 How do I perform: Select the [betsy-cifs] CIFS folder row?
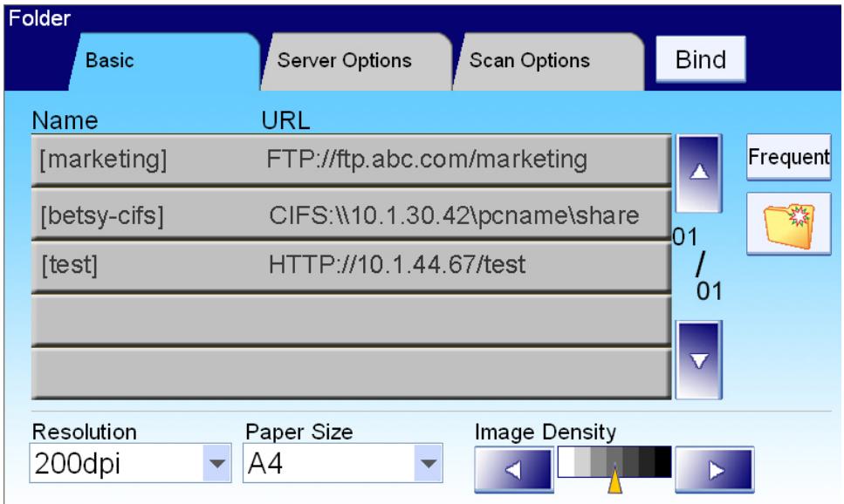tap(351, 215)
